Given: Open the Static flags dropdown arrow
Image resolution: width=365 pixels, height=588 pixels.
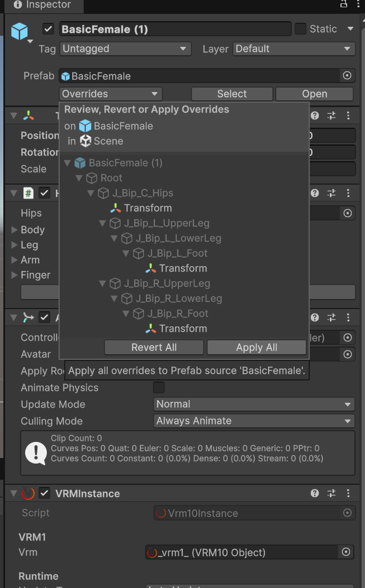Looking at the screenshot, I should point(350,29).
